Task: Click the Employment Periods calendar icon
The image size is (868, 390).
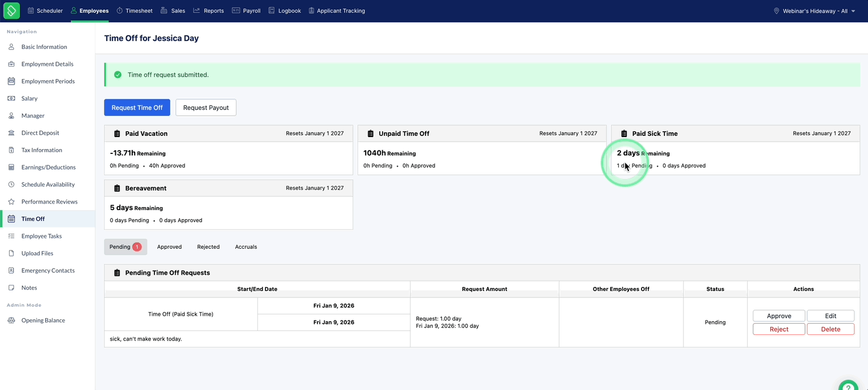Action: (x=11, y=81)
